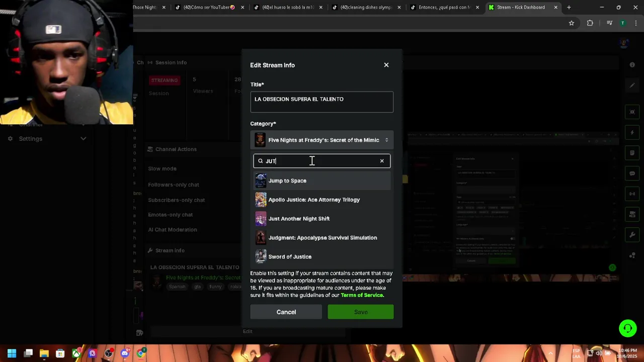The width and height of the screenshot is (644, 362).
Task: Bookmark this page with star icon
Action: 572,23
